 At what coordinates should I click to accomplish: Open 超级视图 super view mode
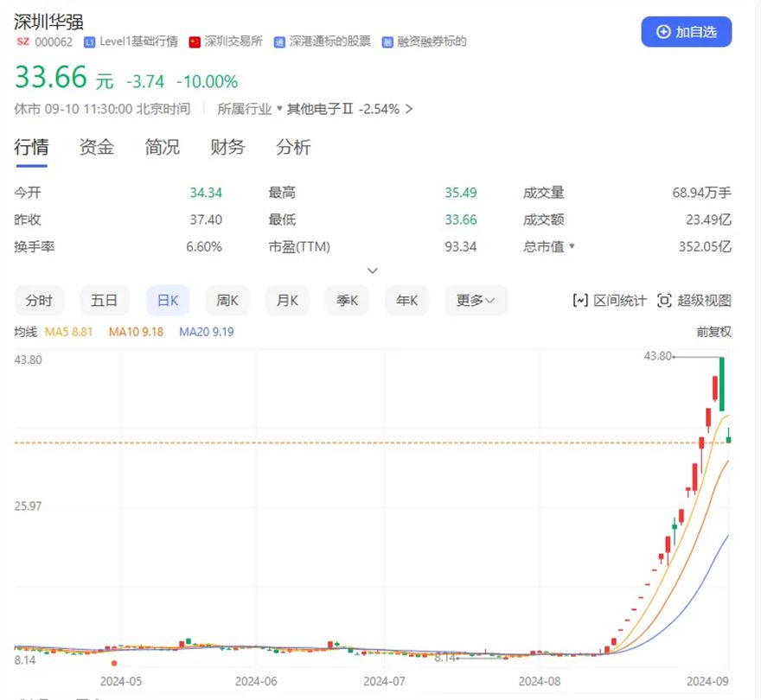694,301
